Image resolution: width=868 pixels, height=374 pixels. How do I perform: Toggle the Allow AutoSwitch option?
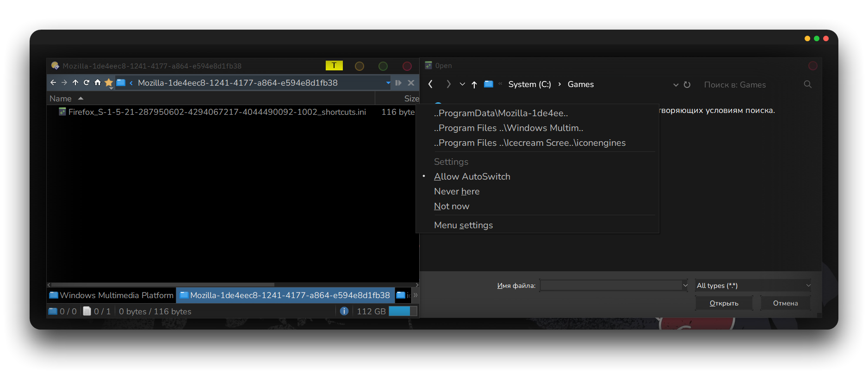tap(472, 177)
